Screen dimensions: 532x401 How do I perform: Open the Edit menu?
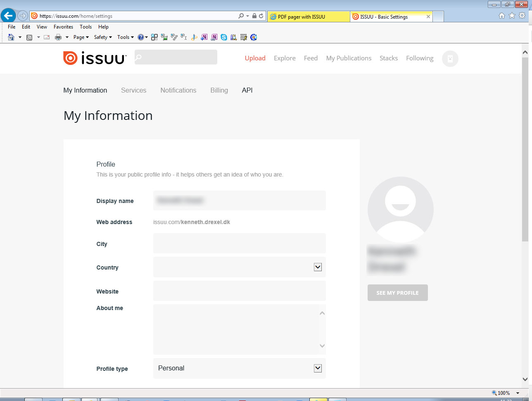coord(26,27)
